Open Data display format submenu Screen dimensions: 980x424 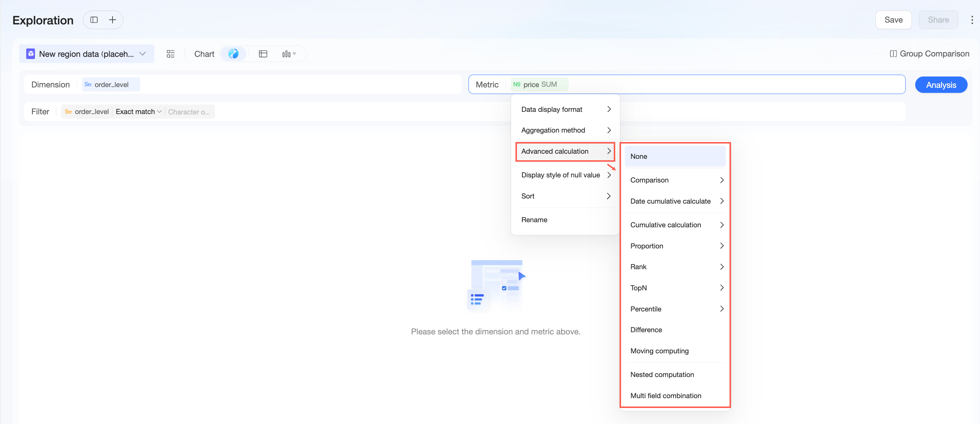(x=565, y=109)
